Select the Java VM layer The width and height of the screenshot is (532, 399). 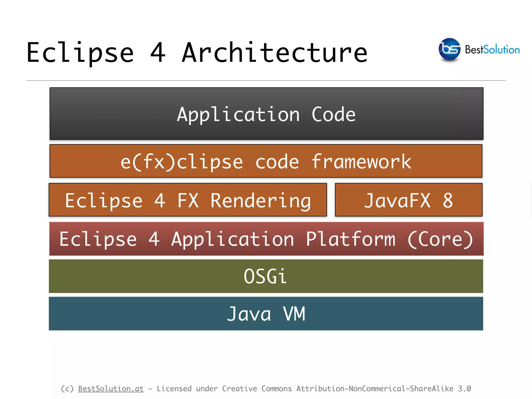pos(266,314)
